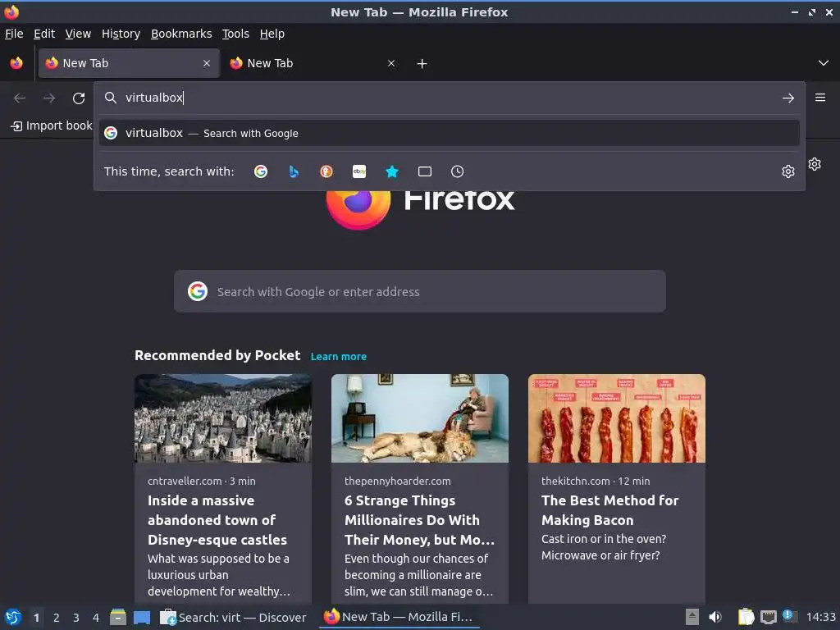
Task: Search this time with DuckDuckGo icon
Action: [x=326, y=171]
